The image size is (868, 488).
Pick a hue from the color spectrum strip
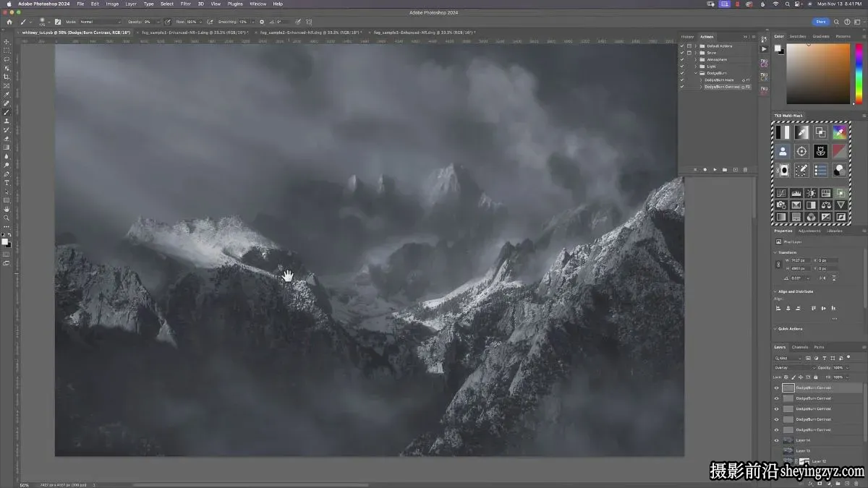pyautogui.click(x=858, y=74)
